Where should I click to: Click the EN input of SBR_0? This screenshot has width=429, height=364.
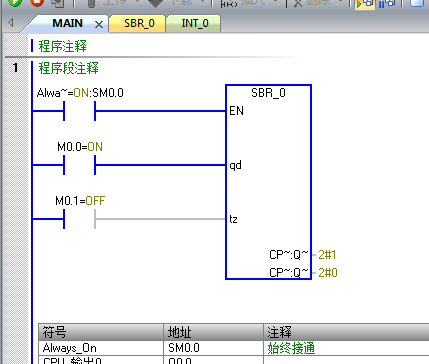pyautogui.click(x=237, y=111)
